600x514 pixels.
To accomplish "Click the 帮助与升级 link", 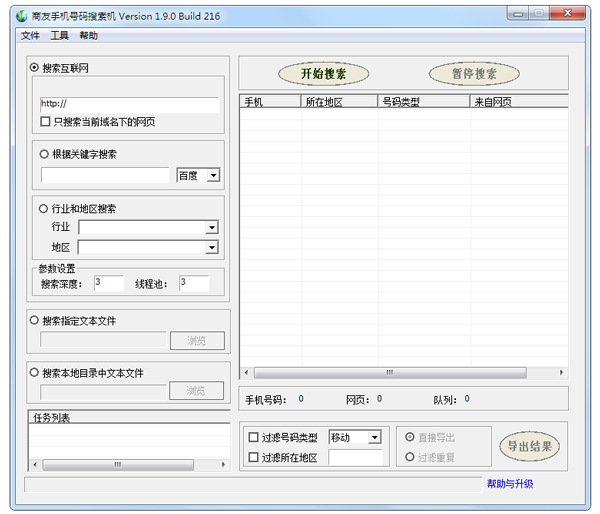I will click(x=510, y=484).
